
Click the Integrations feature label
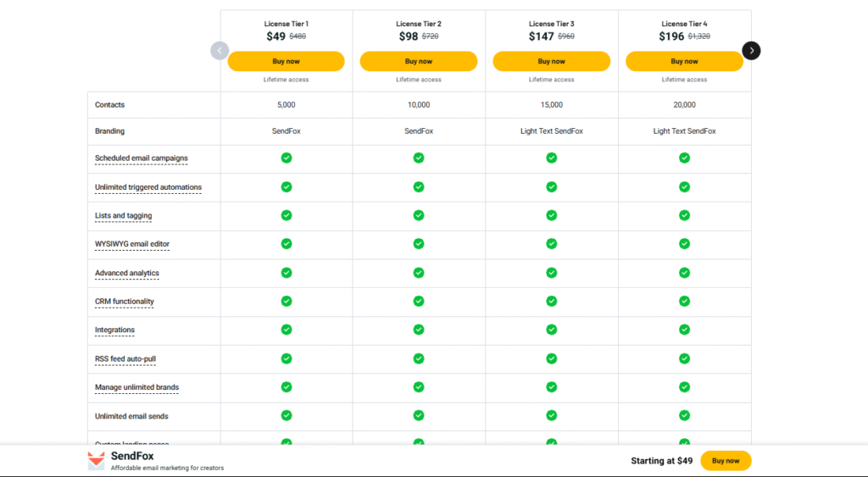pos(114,330)
